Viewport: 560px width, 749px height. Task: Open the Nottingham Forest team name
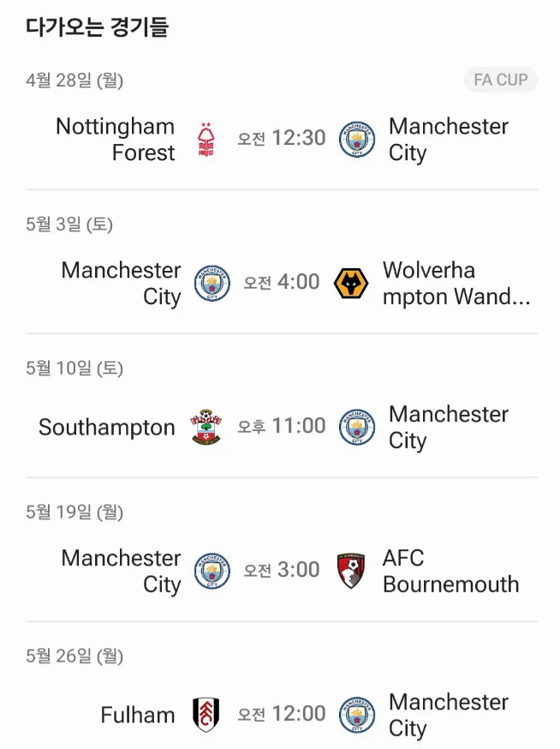(115, 140)
